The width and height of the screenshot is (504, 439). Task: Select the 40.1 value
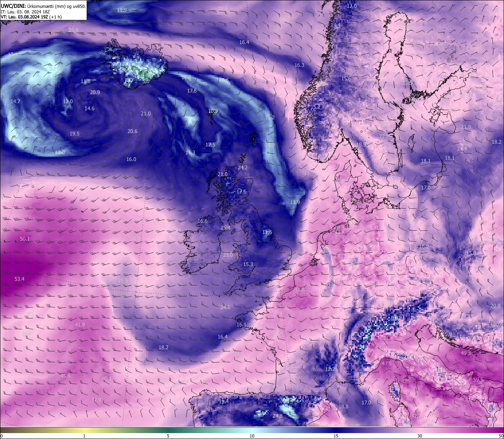click(107, 378)
